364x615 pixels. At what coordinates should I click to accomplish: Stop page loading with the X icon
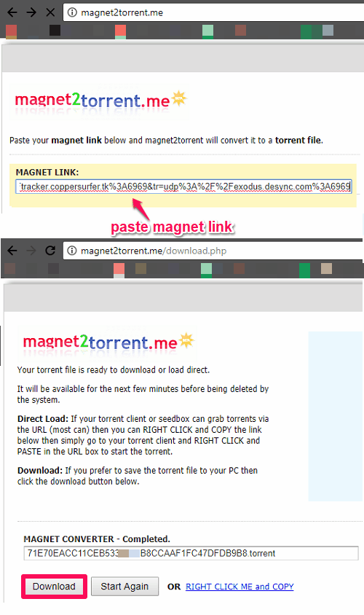(x=50, y=12)
